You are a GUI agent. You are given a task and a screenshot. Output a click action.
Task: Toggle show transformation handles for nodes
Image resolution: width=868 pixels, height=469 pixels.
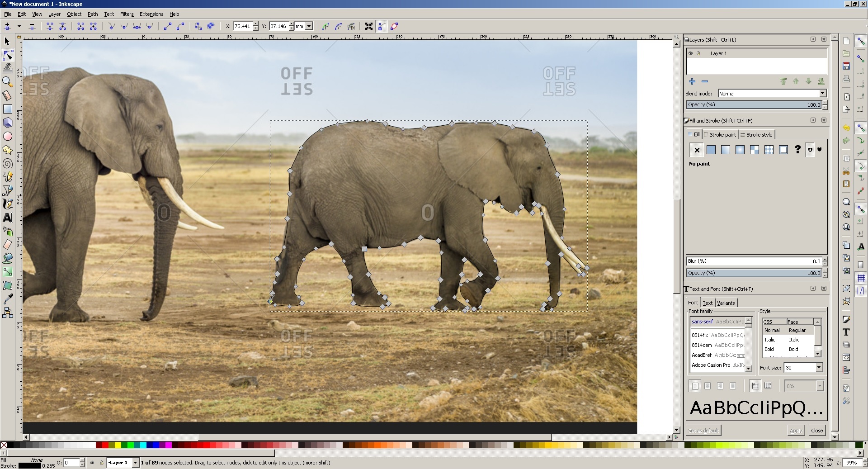(x=369, y=26)
